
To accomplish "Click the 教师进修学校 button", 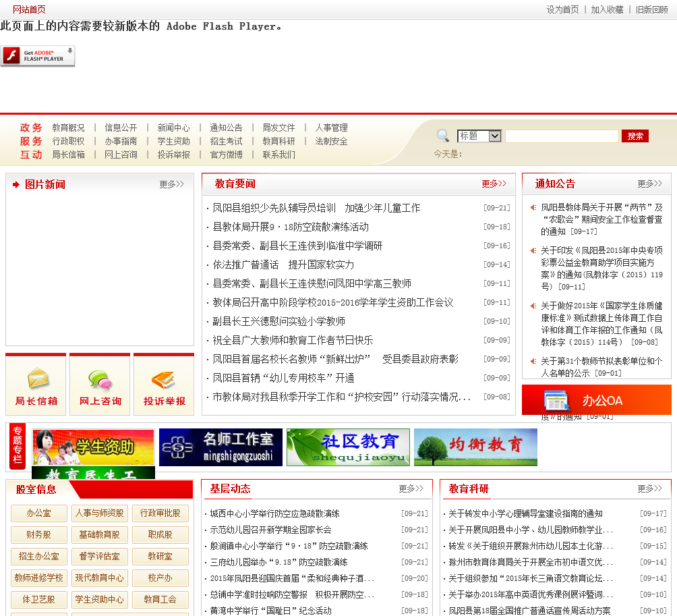I will (39, 578).
